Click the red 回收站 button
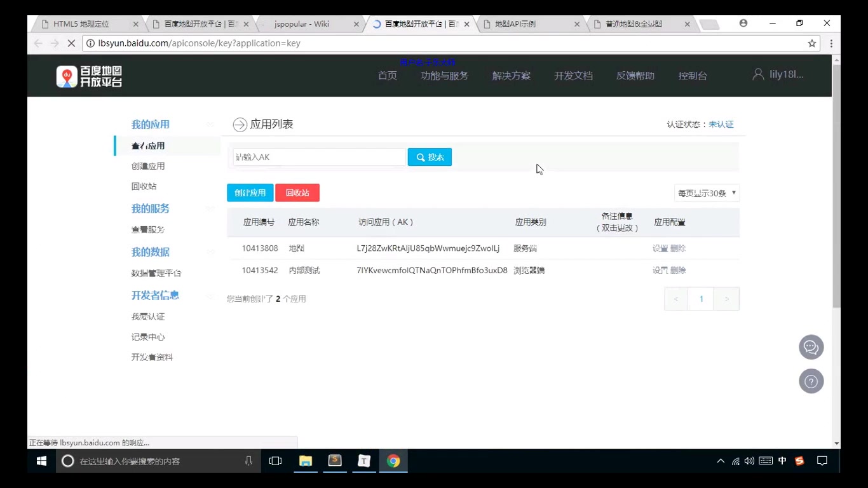 coord(297,193)
